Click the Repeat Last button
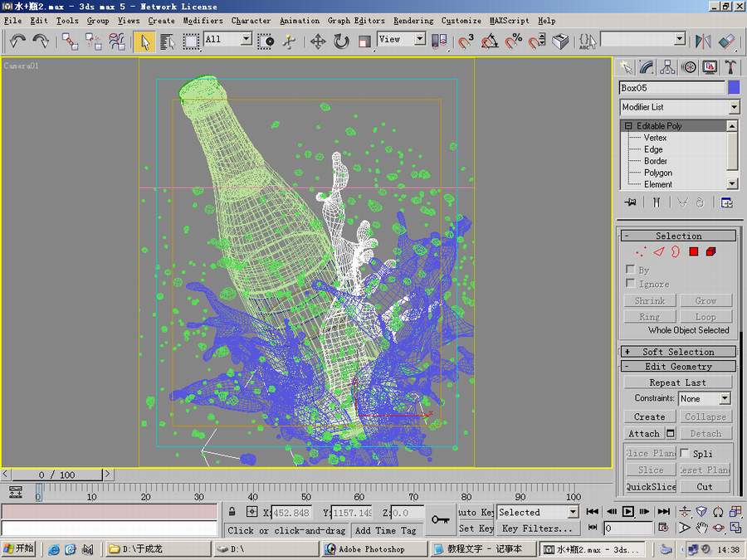747x560 pixels. pos(677,382)
